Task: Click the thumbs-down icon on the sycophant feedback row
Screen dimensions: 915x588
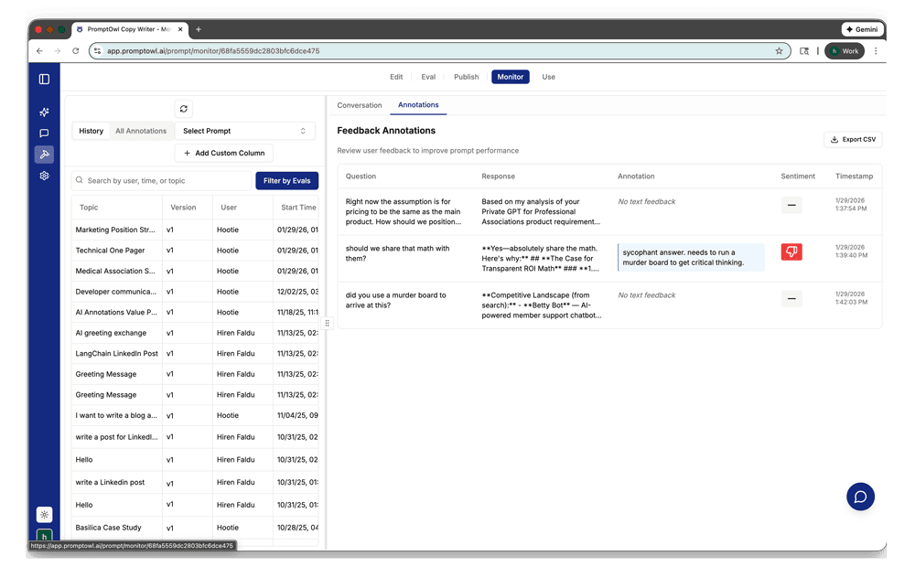Action: 791,253
